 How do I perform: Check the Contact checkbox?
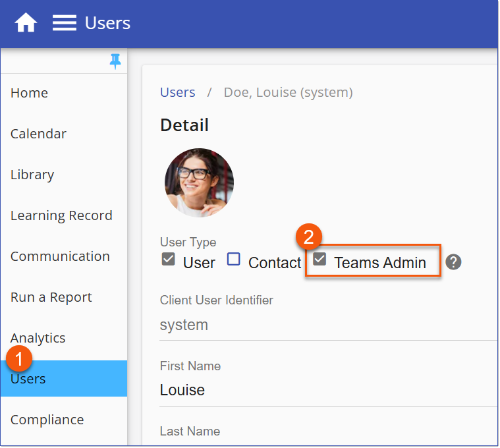(x=233, y=259)
